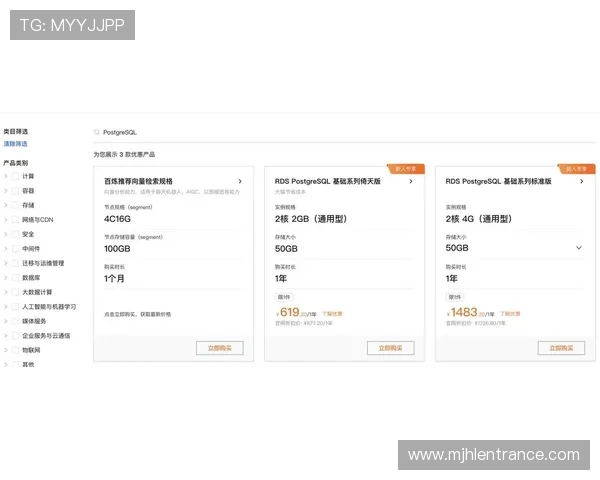This screenshot has width=600, height=480.
Task: Expand the 中间件 category chevron
Action: tap(5, 249)
